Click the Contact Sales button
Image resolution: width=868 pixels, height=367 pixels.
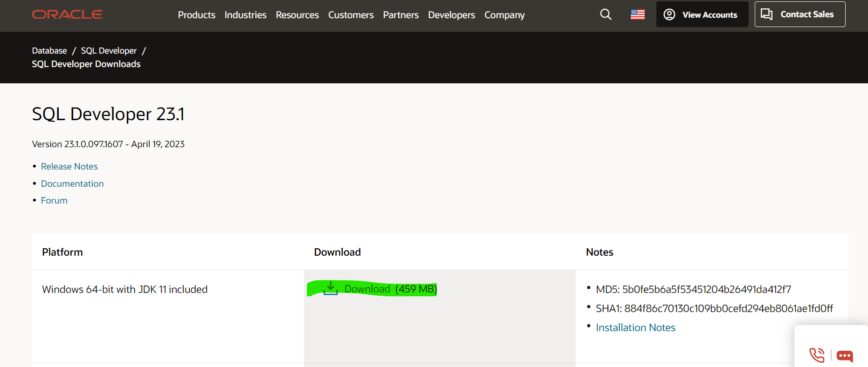[x=800, y=14]
